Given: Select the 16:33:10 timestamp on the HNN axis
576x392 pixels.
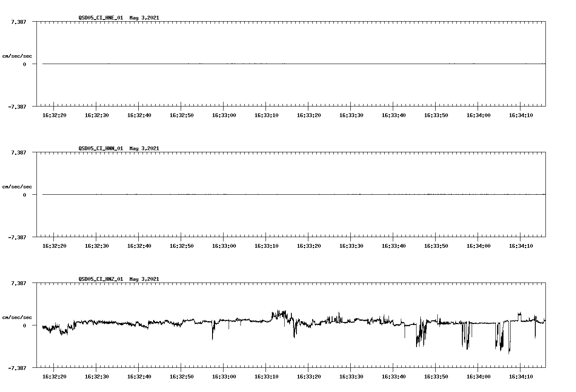Looking at the screenshot, I should point(266,245).
